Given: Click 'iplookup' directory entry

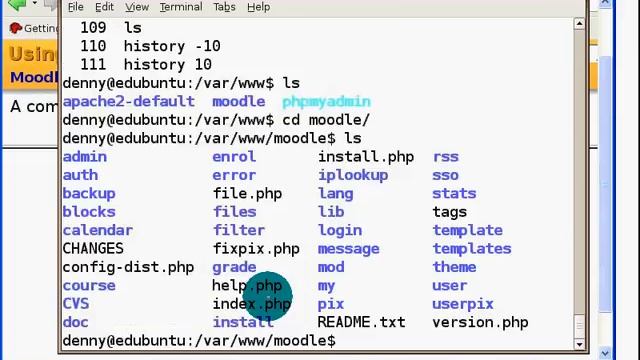Looking at the screenshot, I should 353,175.
